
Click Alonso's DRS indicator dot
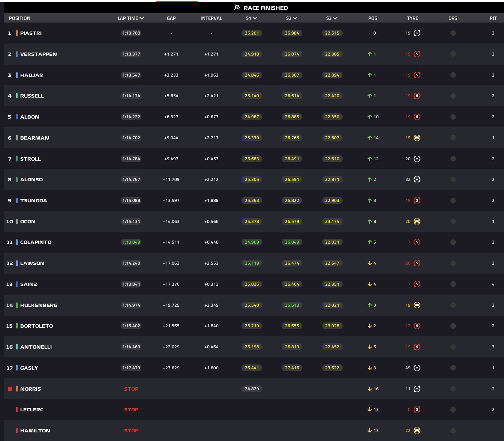tap(453, 179)
